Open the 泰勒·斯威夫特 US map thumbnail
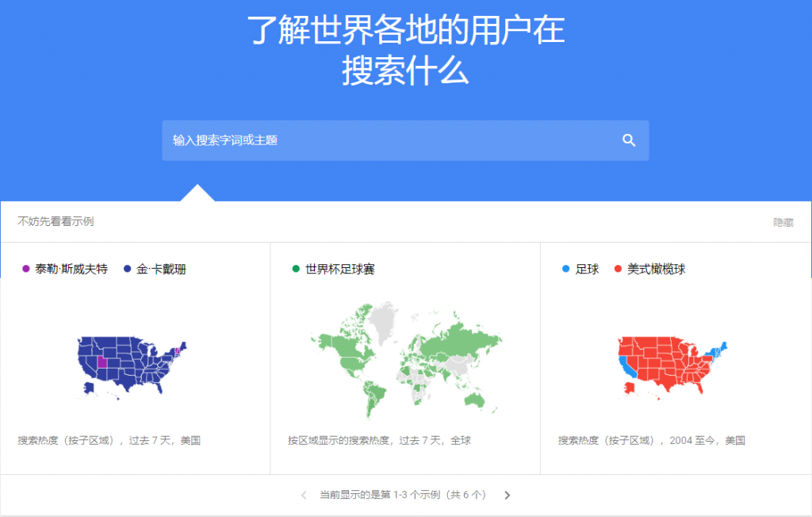812x517 pixels. click(132, 367)
